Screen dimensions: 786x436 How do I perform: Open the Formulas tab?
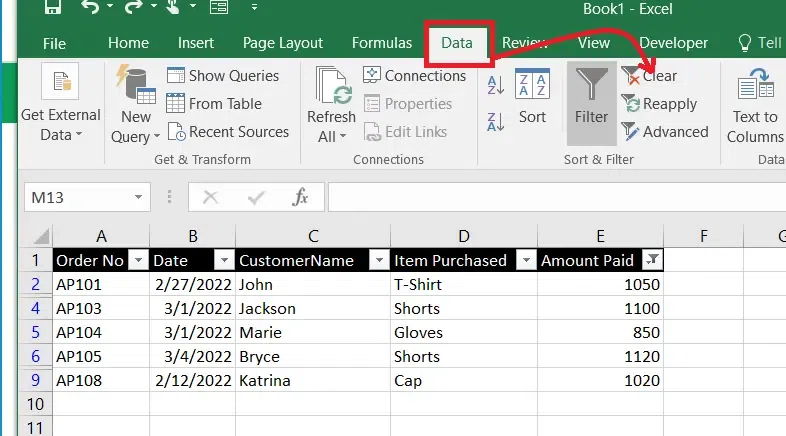[x=381, y=43]
